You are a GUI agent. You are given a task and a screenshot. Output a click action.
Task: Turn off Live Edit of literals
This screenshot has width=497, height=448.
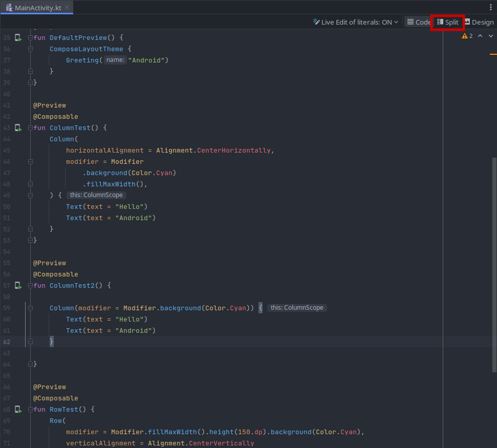[x=356, y=22]
